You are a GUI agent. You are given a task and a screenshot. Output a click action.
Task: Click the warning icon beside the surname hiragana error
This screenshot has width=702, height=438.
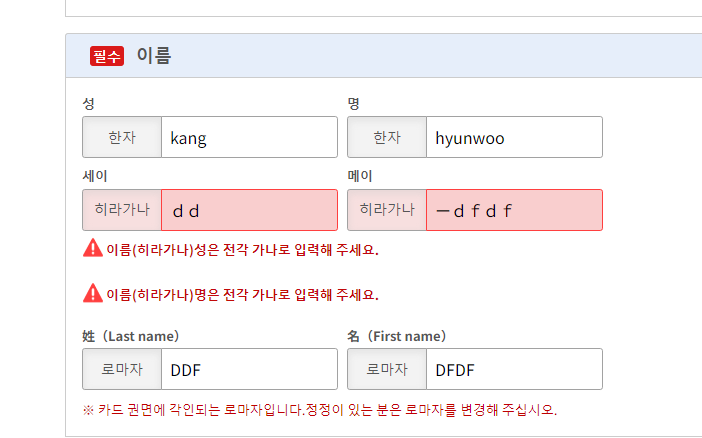coord(92,248)
